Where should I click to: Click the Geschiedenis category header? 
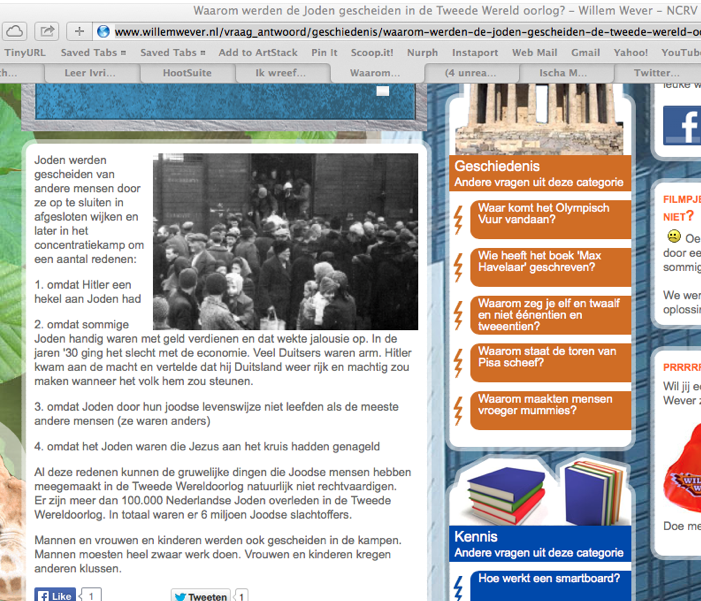tap(540, 174)
